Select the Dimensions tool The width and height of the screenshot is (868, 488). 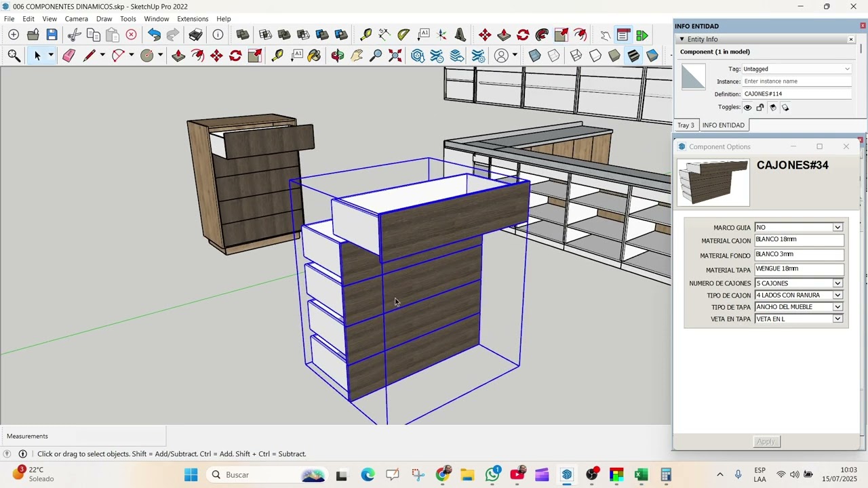pyautogui.click(x=384, y=35)
